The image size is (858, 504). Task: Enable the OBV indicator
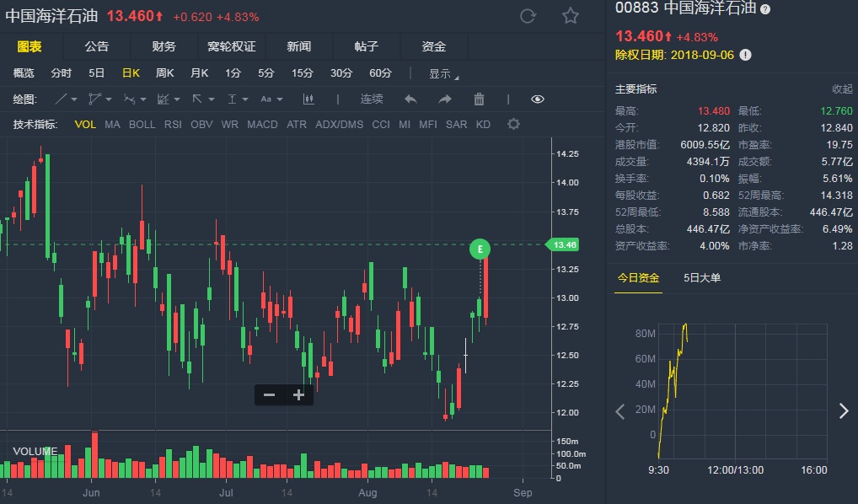point(201,124)
